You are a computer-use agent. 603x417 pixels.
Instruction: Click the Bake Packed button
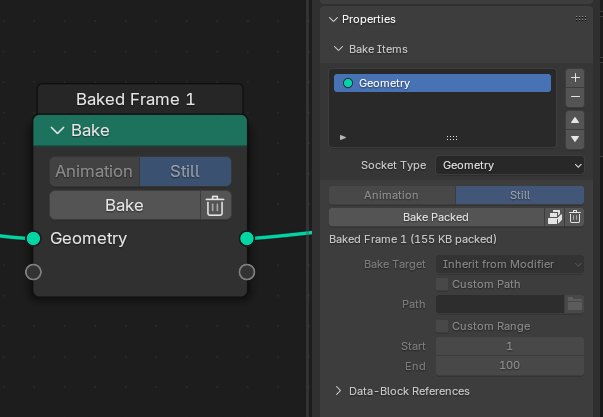click(435, 217)
